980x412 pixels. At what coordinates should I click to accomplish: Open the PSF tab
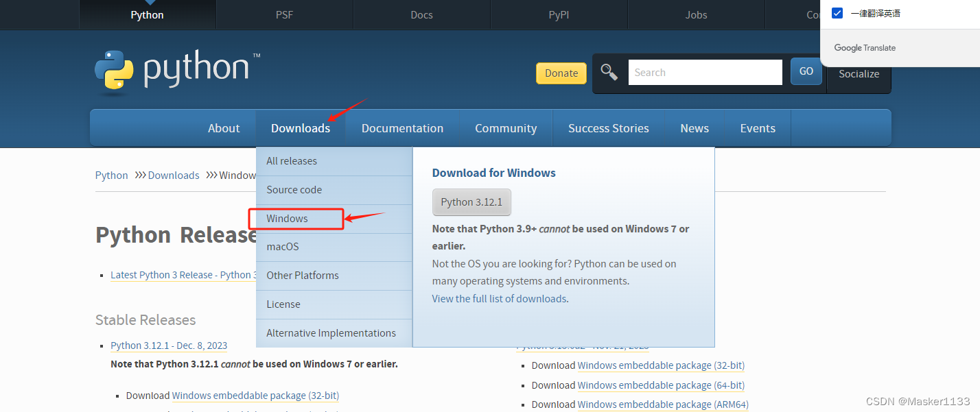coord(285,14)
